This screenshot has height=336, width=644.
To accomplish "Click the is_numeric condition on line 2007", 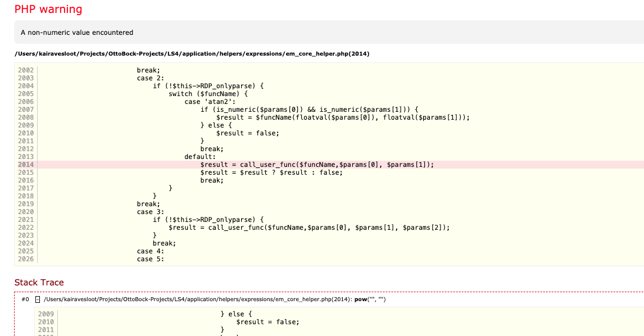I will tap(309, 110).
